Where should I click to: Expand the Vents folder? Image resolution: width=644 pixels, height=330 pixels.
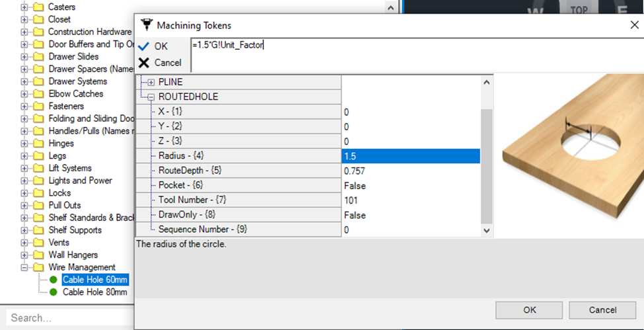click(x=24, y=243)
